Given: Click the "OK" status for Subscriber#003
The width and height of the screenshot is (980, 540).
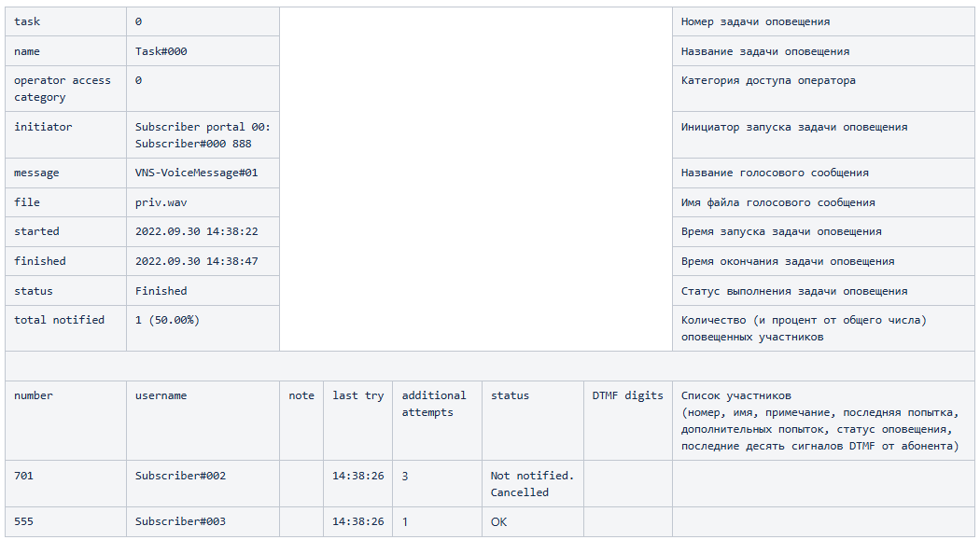Looking at the screenshot, I should [499, 521].
